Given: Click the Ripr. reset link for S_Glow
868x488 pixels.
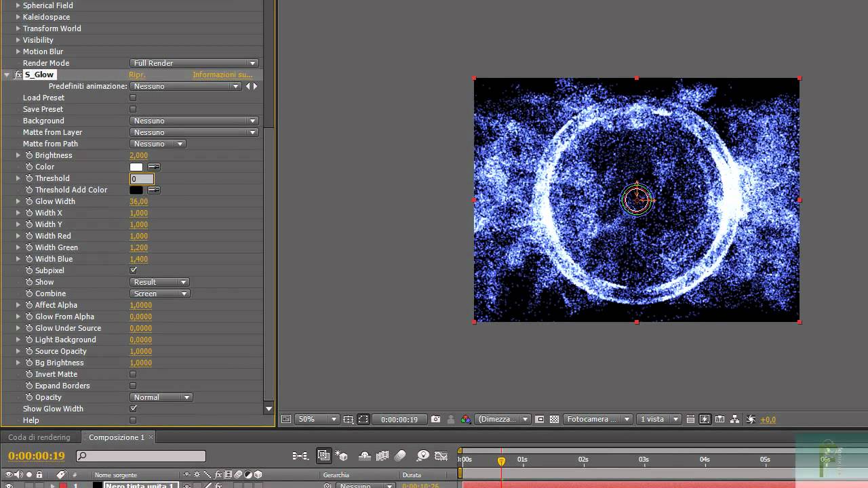Looking at the screenshot, I should coord(137,75).
